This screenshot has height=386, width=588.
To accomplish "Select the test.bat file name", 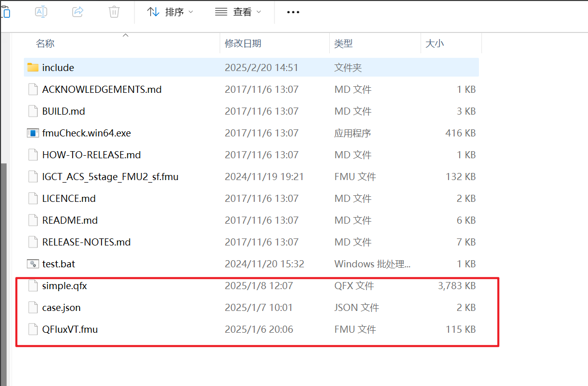I will click(x=58, y=264).
